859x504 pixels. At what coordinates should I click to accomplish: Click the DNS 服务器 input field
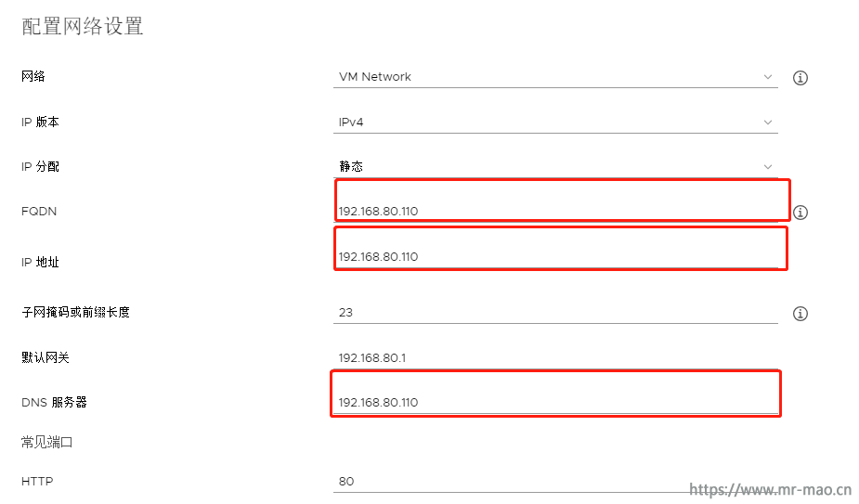tap(555, 402)
